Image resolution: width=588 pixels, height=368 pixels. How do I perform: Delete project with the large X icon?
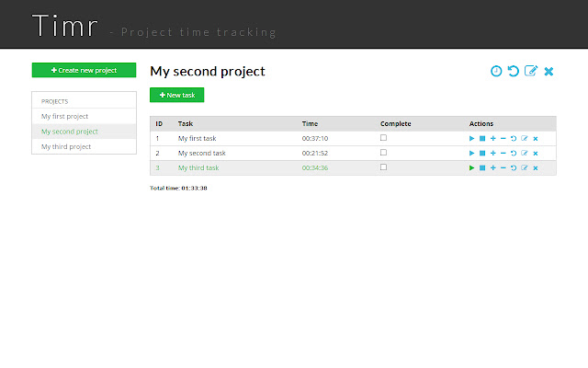pyautogui.click(x=548, y=71)
